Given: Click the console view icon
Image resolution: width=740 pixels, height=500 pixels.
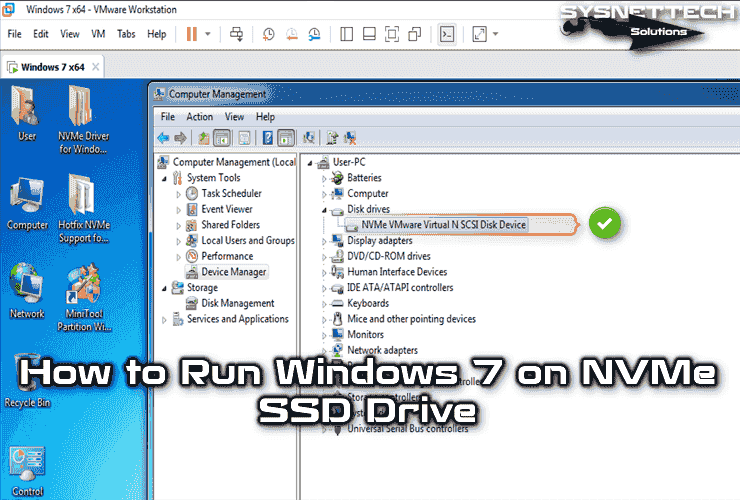Looking at the screenshot, I should (x=447, y=34).
